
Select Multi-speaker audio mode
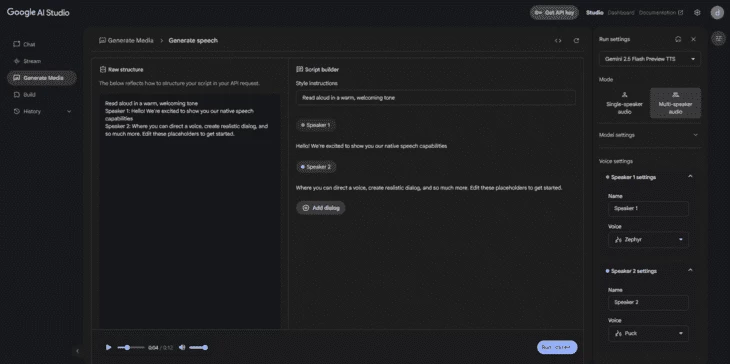pos(675,103)
